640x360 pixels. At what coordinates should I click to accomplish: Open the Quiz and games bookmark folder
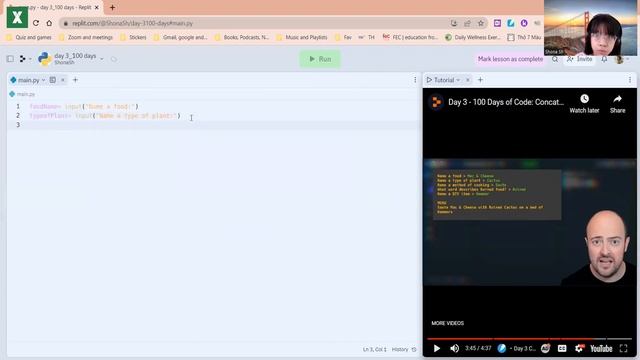29,37
